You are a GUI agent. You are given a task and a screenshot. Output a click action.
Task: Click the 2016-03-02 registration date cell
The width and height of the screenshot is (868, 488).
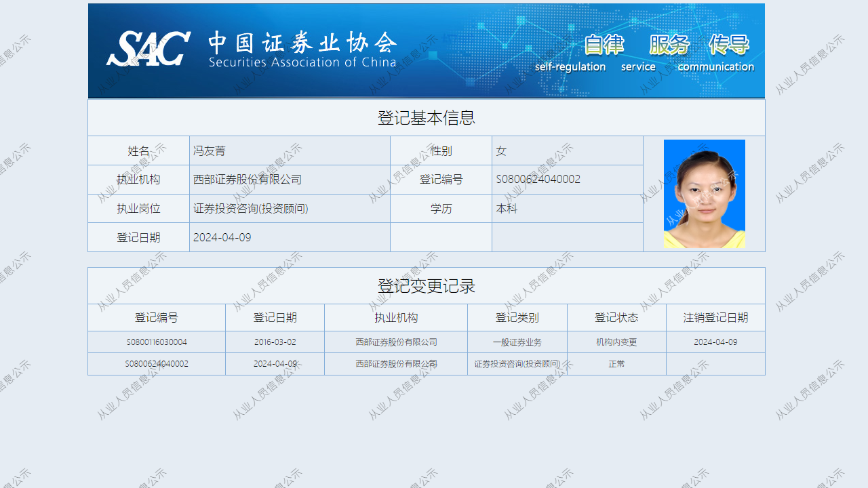click(275, 342)
